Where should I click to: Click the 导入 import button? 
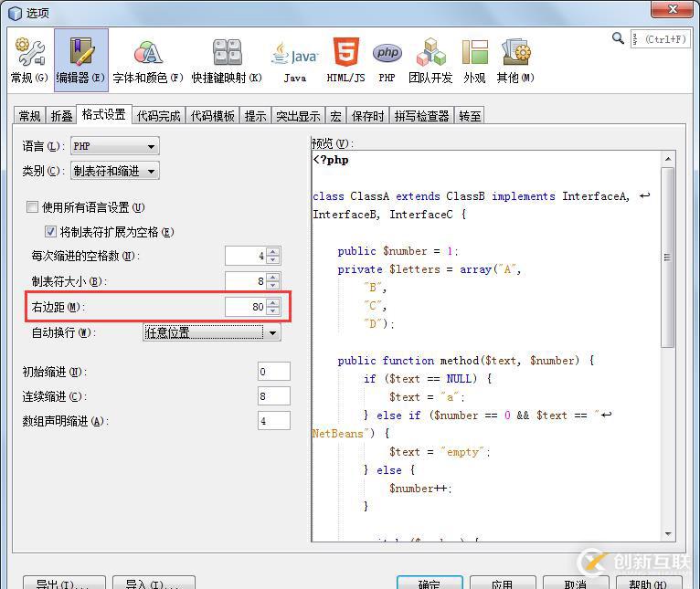(x=154, y=583)
